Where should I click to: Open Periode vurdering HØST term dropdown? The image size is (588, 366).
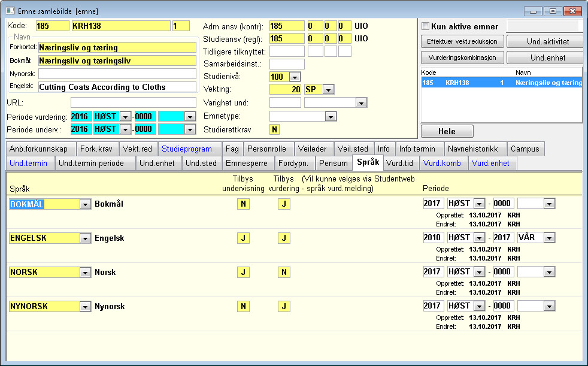[125, 117]
